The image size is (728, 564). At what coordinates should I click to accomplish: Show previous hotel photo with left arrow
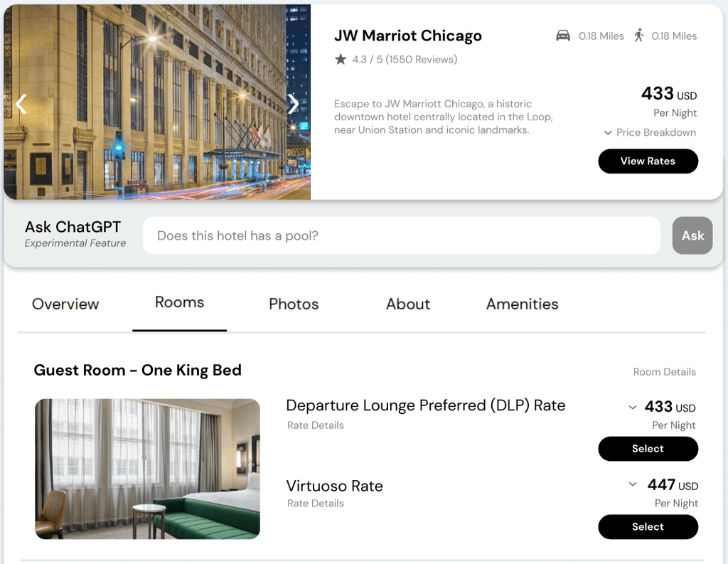pyautogui.click(x=21, y=104)
